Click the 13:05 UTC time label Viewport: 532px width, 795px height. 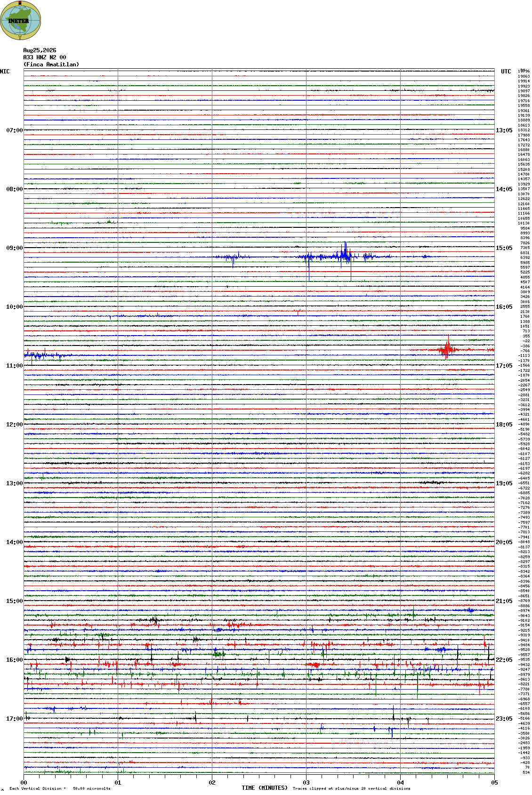point(504,130)
